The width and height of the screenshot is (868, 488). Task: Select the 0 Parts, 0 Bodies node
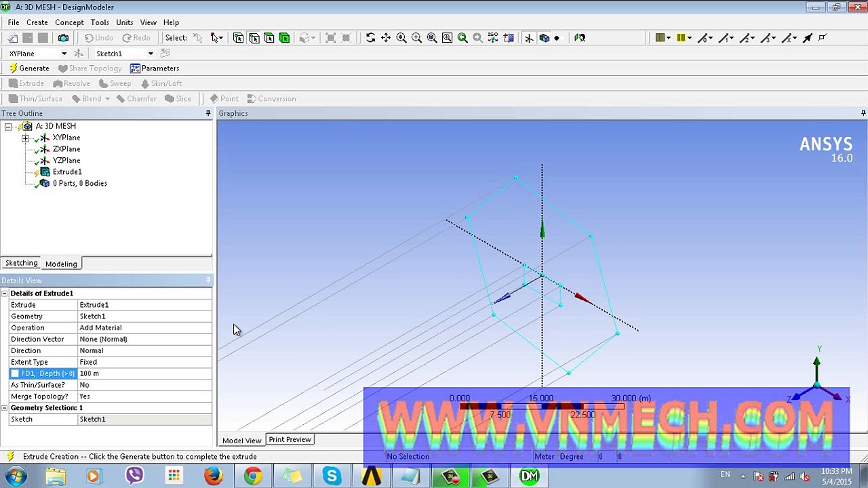tap(80, 184)
